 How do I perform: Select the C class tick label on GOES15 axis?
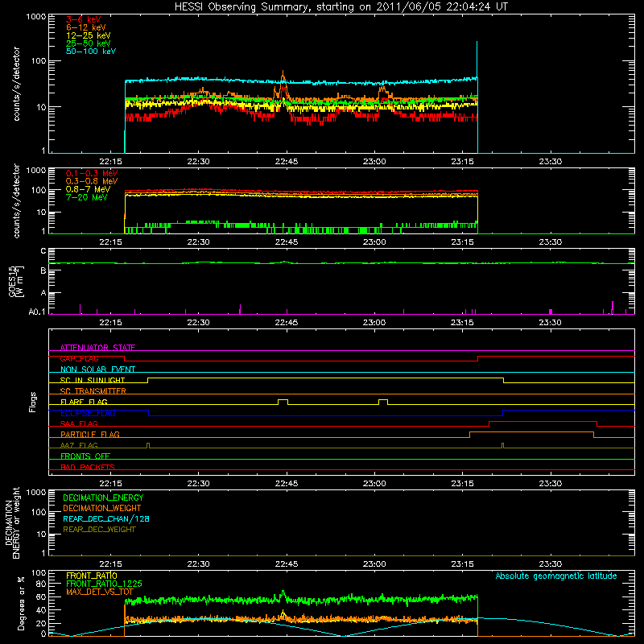[x=43, y=251]
